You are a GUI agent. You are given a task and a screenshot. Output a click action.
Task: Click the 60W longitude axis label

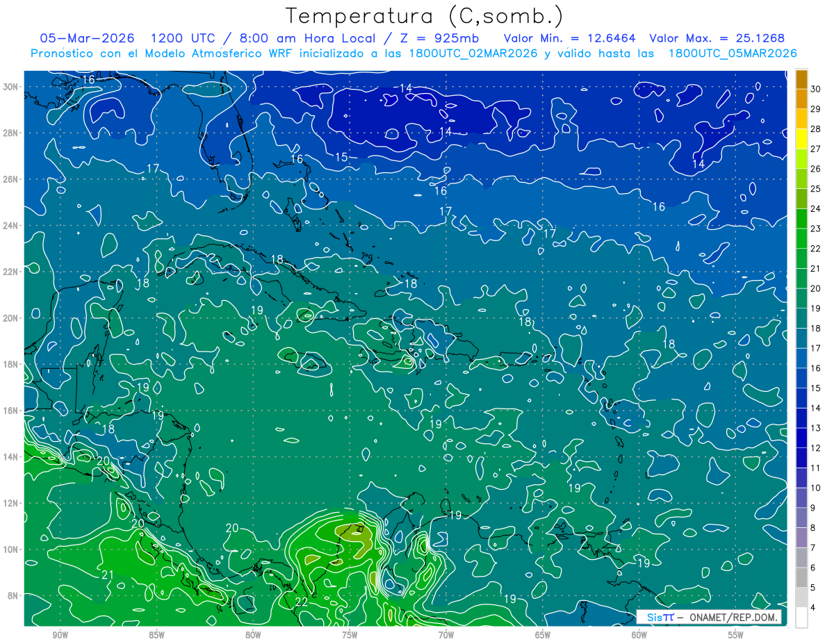(639, 635)
